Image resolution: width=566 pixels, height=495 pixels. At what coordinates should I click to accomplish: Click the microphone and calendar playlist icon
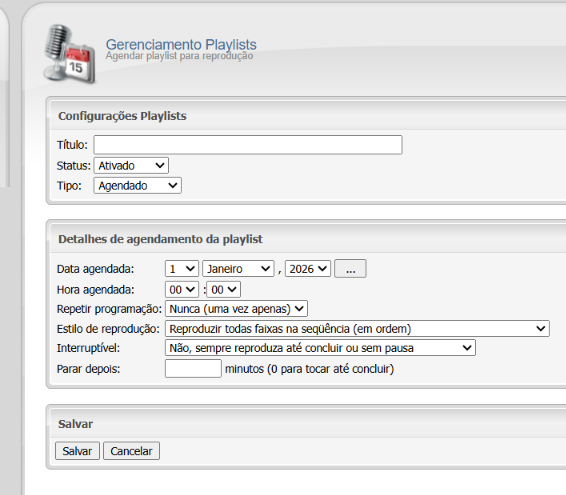click(x=69, y=54)
